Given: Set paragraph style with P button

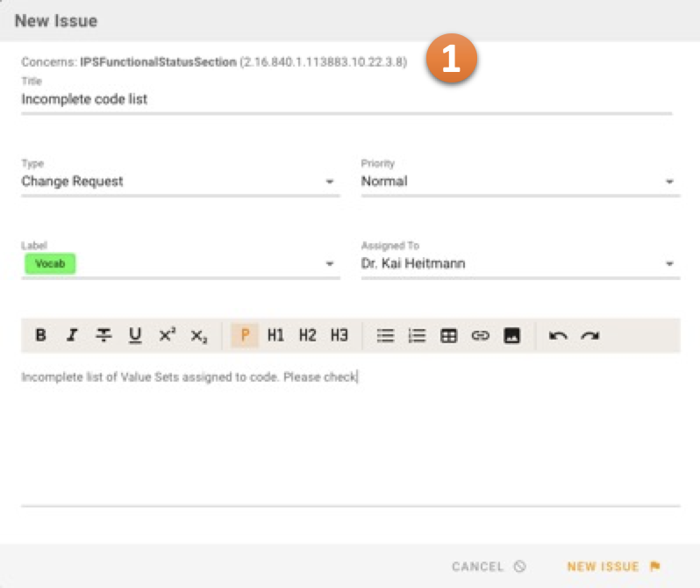Looking at the screenshot, I should pos(245,335).
